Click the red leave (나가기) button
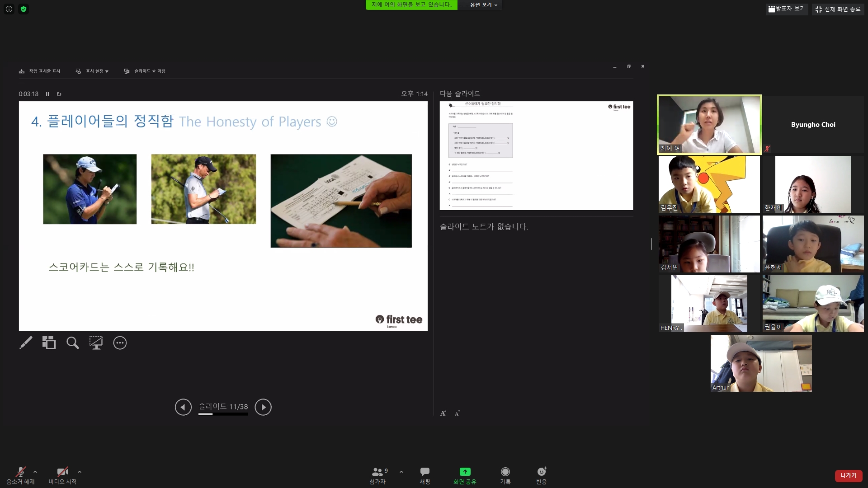 pyautogui.click(x=848, y=475)
